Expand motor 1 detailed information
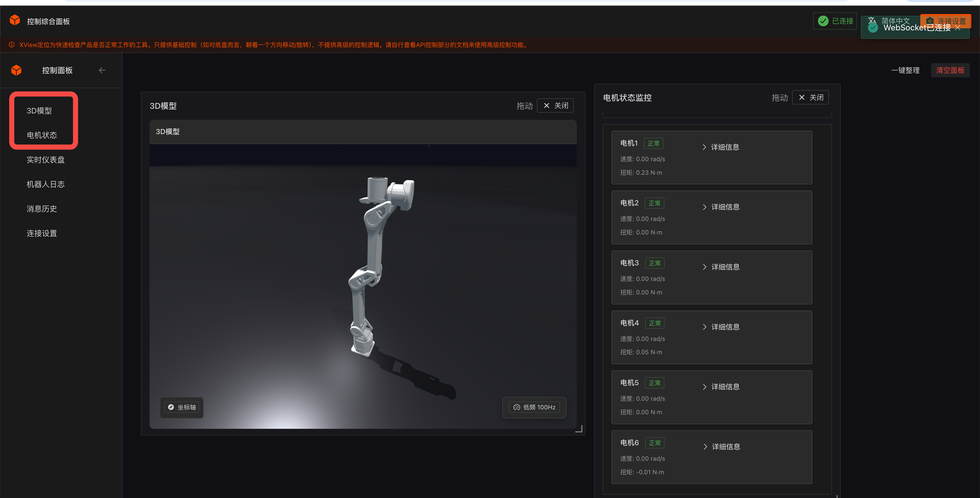This screenshot has height=498, width=980. [x=720, y=147]
